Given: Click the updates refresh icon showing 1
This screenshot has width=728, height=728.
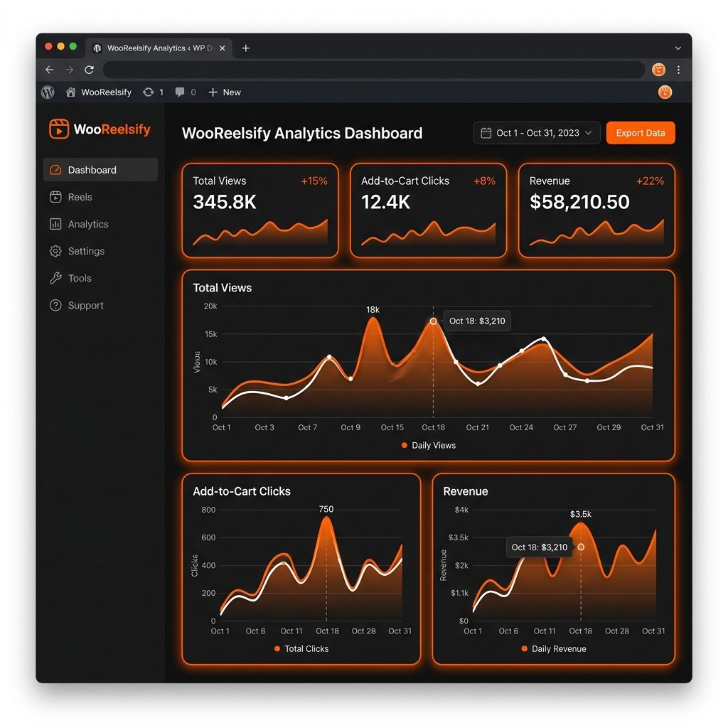Looking at the screenshot, I should point(148,92).
